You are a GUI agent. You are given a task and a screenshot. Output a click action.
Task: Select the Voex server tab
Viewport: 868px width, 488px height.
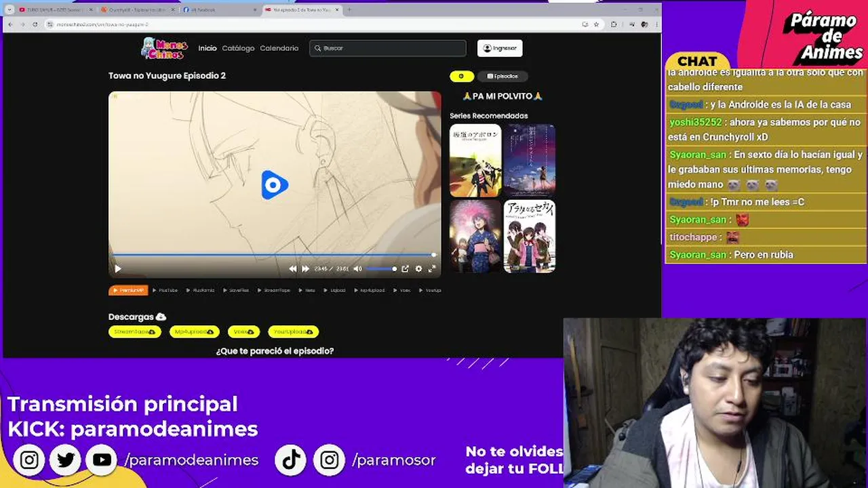[403, 290]
